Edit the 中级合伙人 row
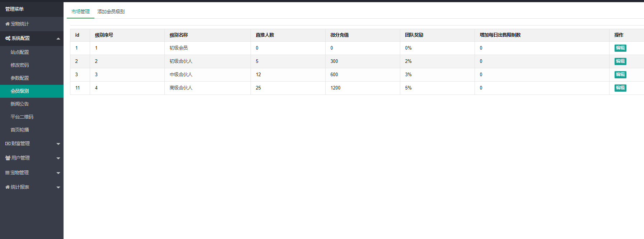Viewport: 644px width, 239px height. [620, 75]
